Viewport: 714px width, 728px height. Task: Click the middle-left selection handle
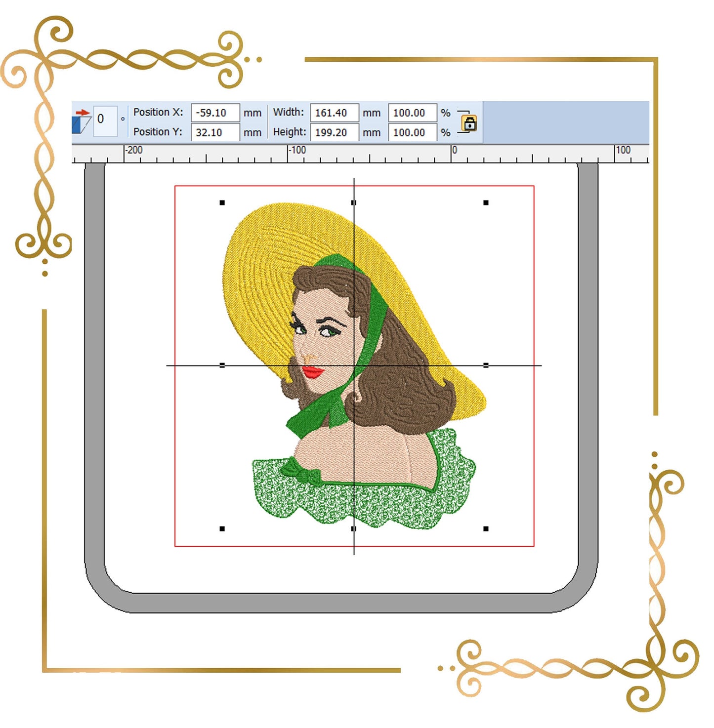(222, 365)
